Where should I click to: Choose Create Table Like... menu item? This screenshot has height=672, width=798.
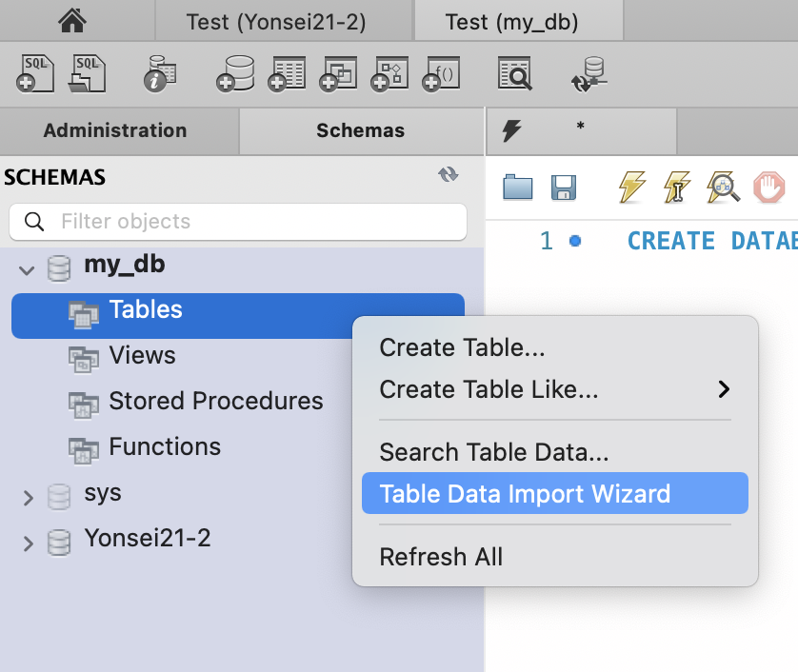tap(555, 389)
